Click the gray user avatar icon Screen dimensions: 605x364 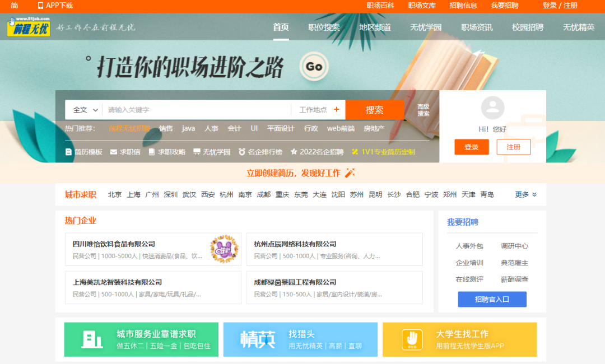[x=493, y=108]
